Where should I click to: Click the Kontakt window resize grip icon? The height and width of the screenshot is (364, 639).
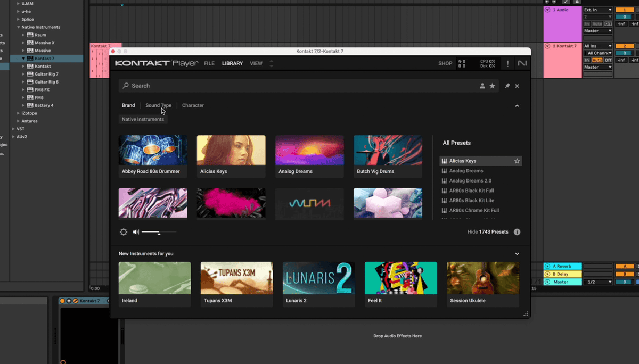[526, 314]
